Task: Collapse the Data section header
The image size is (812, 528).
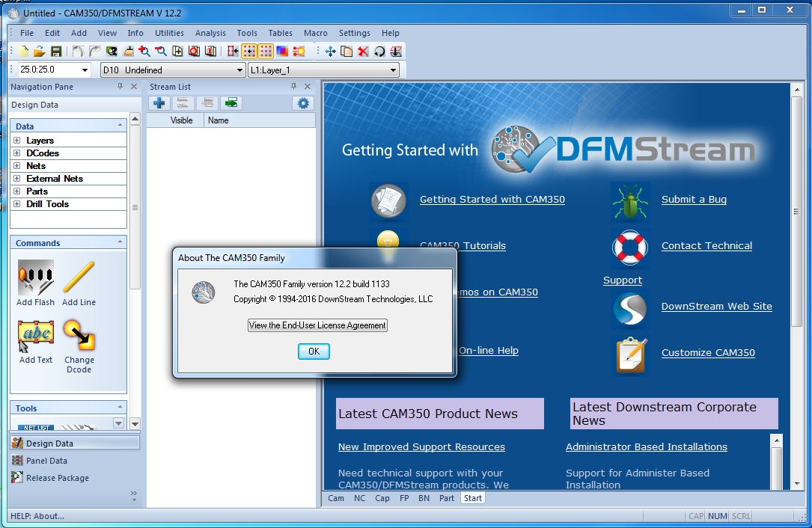Action: tap(120, 126)
